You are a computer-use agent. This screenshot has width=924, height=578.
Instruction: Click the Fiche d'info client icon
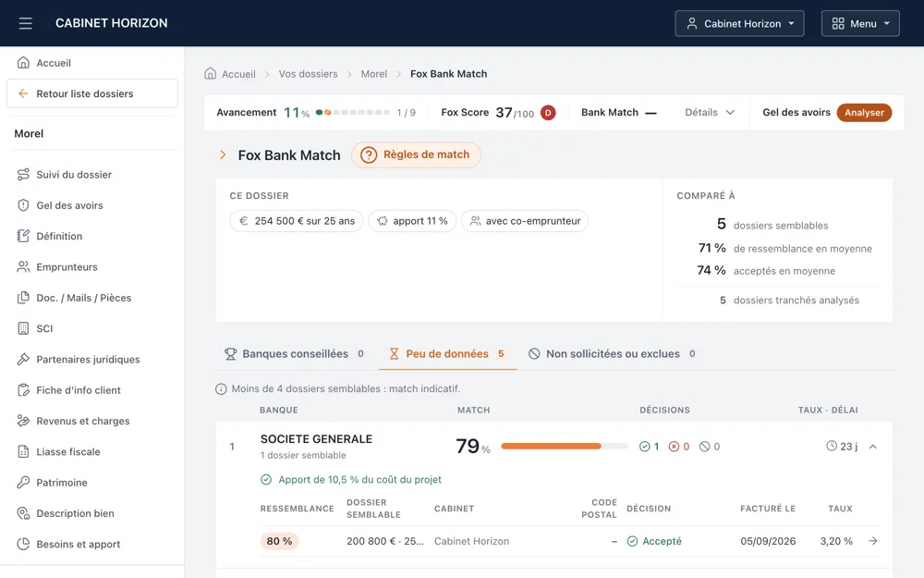pos(23,390)
